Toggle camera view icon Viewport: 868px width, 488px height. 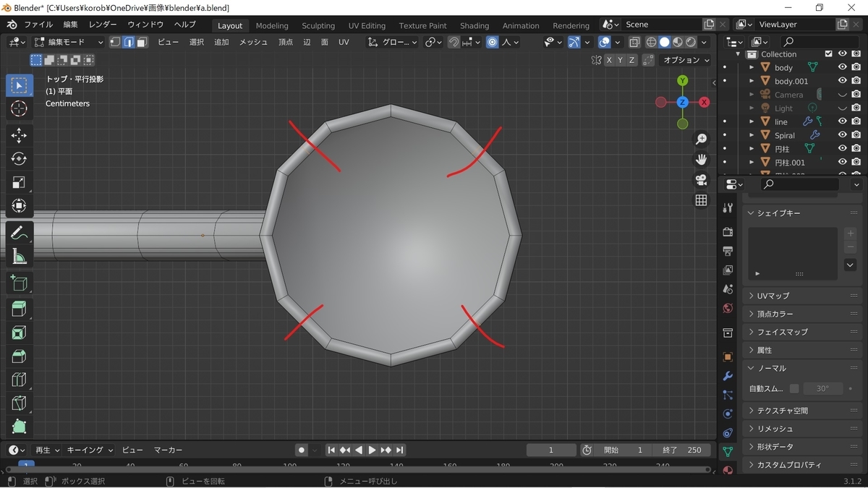701,179
